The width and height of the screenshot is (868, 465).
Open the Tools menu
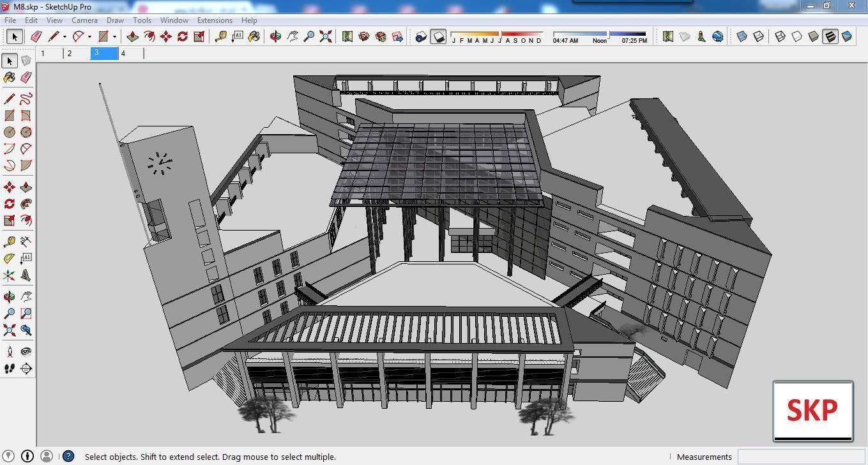tap(142, 20)
